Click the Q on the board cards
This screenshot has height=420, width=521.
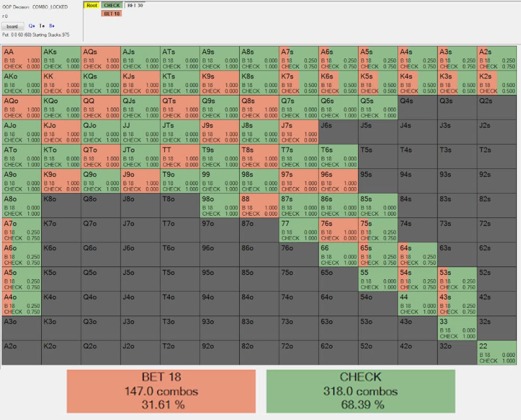pyautogui.click(x=32, y=26)
